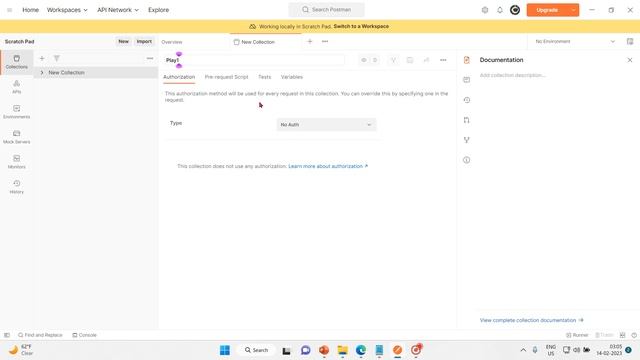This screenshot has height=360, width=640.
Task: Open the Pull requests icon in right sidebar
Action: click(467, 120)
